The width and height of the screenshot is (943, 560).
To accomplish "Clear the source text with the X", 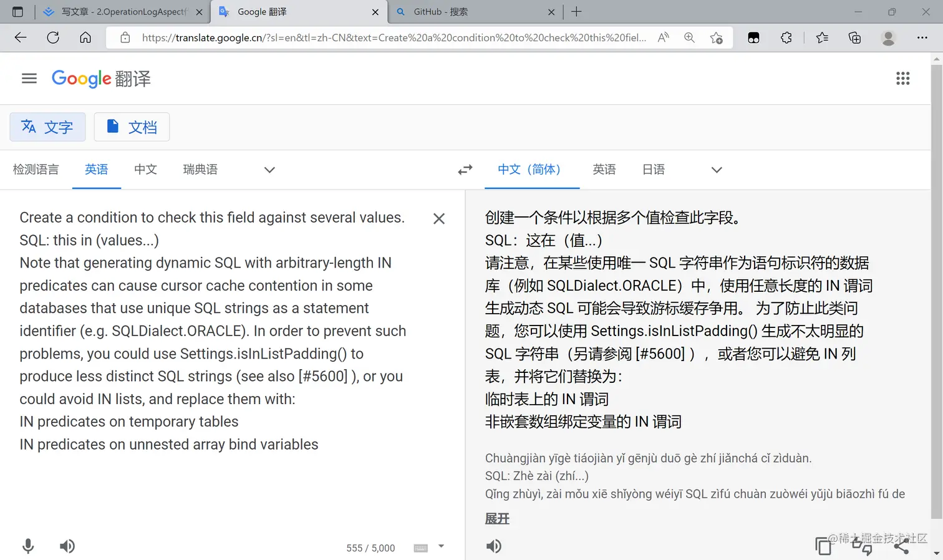I will coord(439,218).
